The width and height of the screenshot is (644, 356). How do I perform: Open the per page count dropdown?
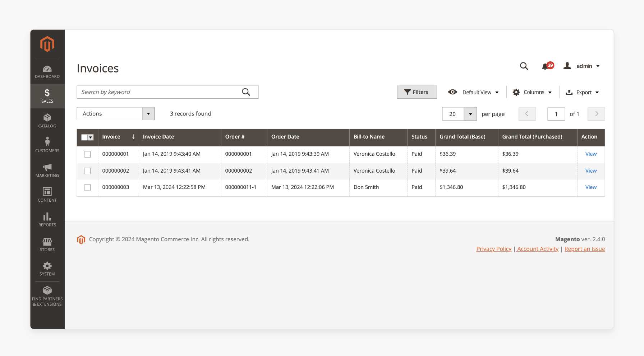[x=470, y=114]
